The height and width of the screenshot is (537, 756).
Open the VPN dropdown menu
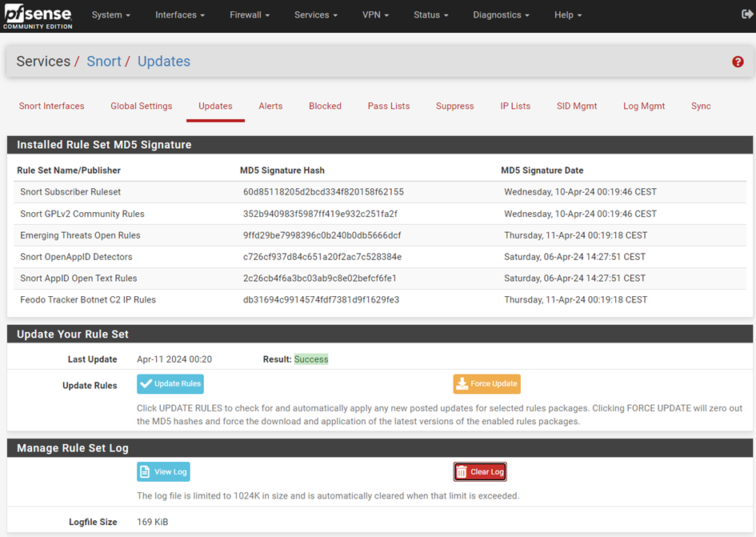[375, 15]
